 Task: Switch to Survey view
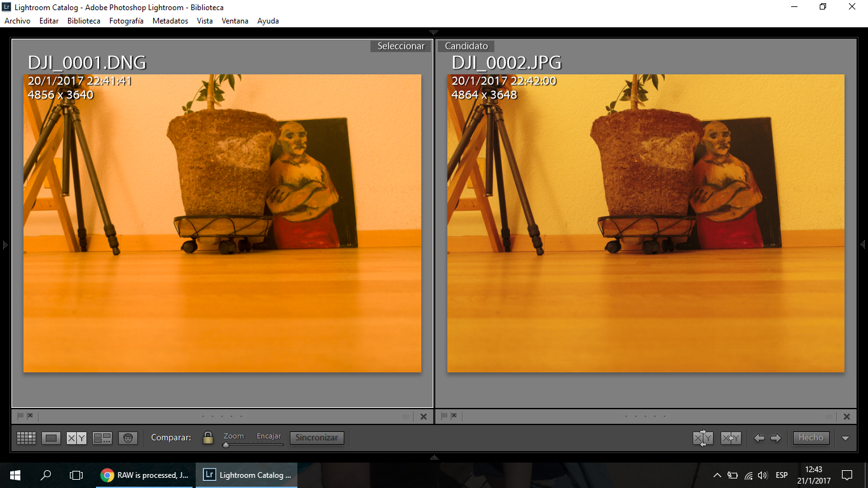[102, 438]
